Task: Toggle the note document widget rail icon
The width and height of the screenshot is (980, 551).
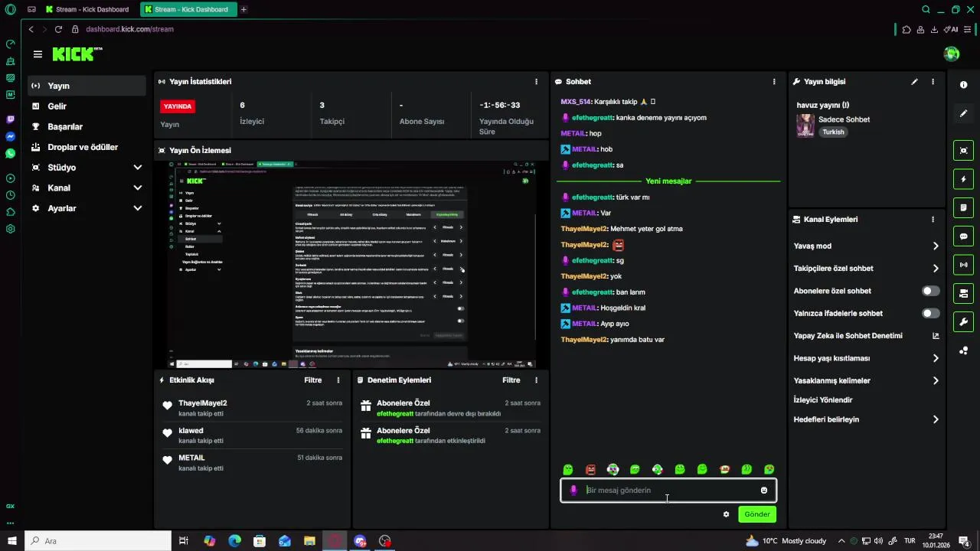Action: coord(963,207)
